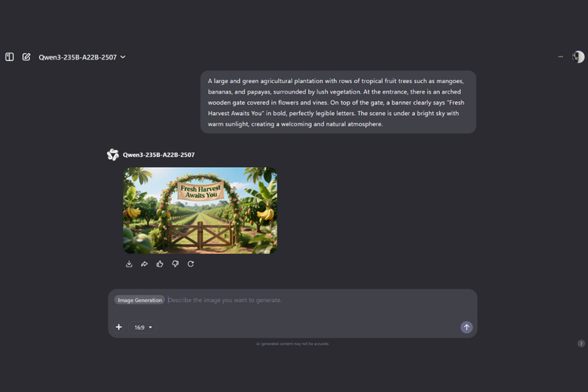
Task: Click the Qwen logo beside the response
Action: (x=112, y=154)
